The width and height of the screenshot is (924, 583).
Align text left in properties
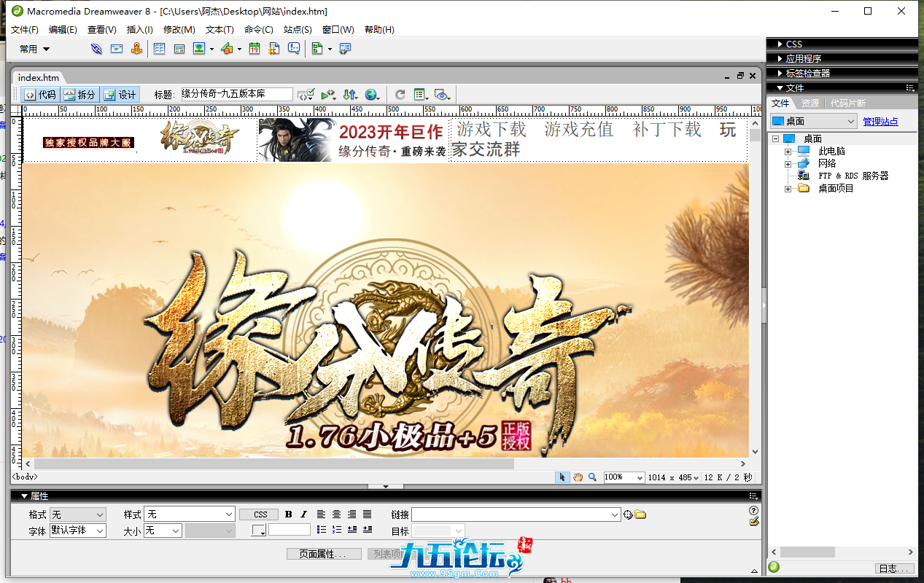(321, 514)
